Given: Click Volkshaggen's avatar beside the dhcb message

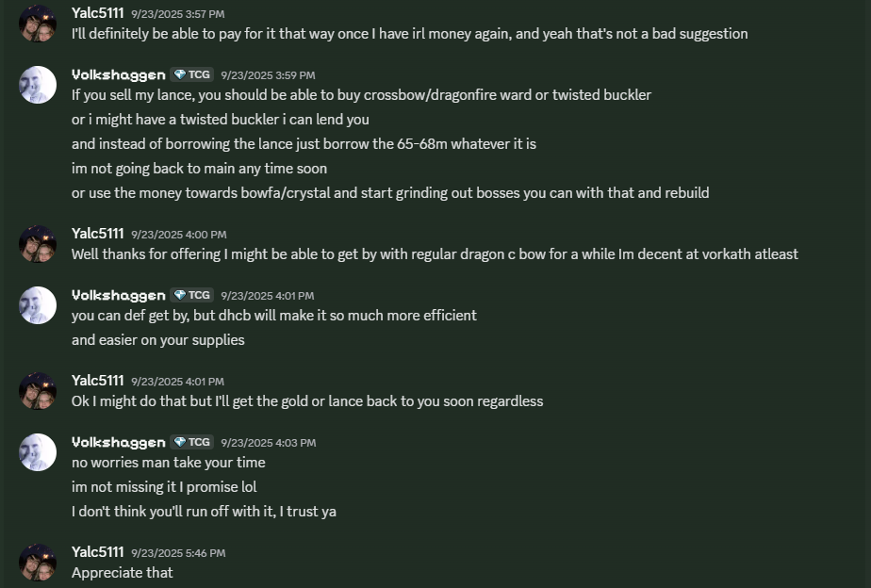Looking at the screenshot, I should (x=38, y=305).
